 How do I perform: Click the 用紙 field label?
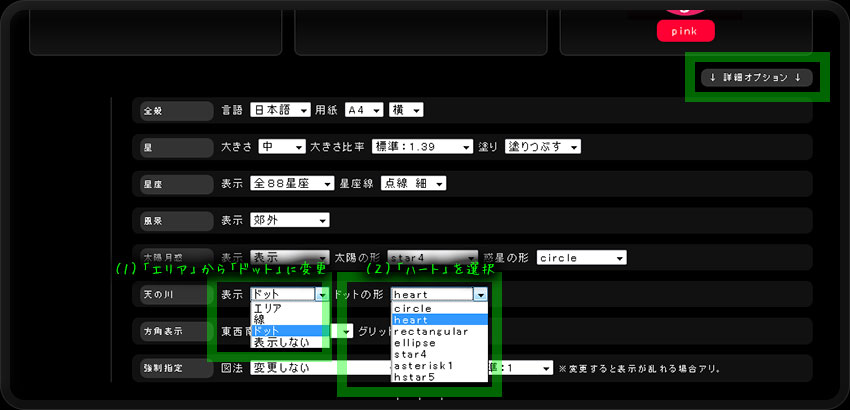coord(326,110)
